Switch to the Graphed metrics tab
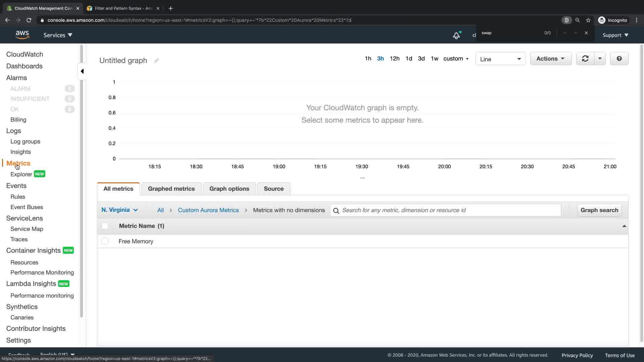This screenshot has width=644, height=362. click(x=171, y=189)
